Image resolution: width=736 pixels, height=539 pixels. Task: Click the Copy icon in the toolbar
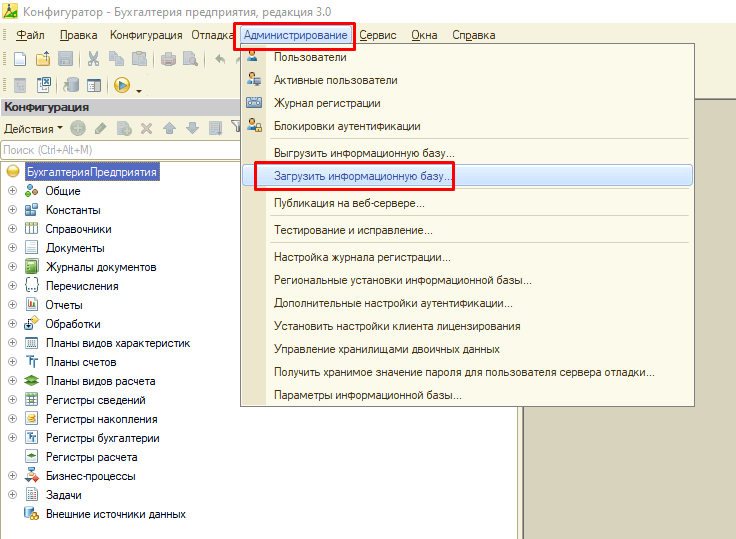(x=116, y=59)
